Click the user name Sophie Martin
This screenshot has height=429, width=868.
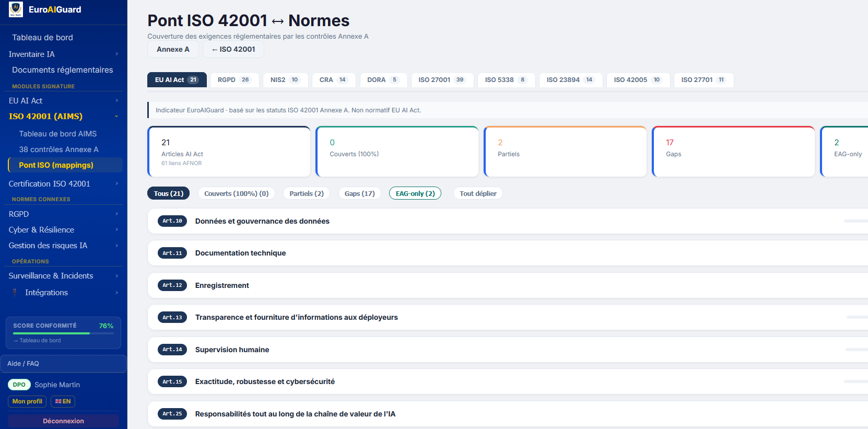click(57, 385)
